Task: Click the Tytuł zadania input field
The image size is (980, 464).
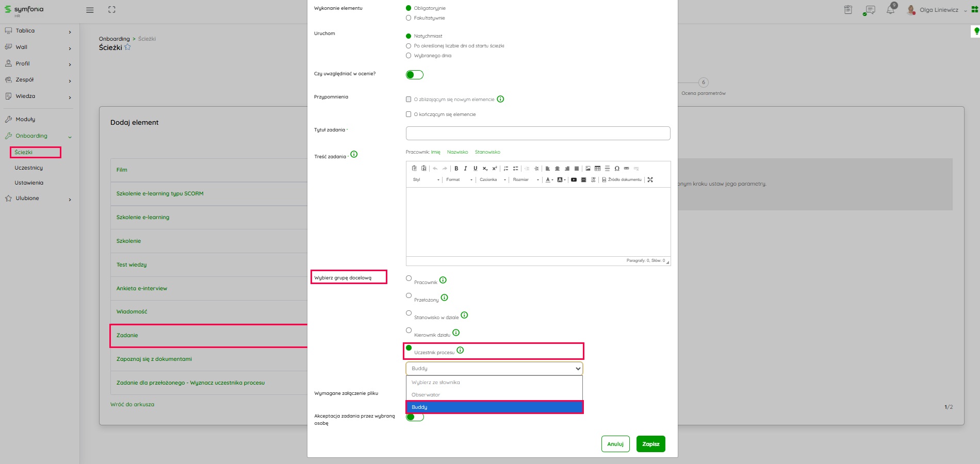Action: click(537, 134)
